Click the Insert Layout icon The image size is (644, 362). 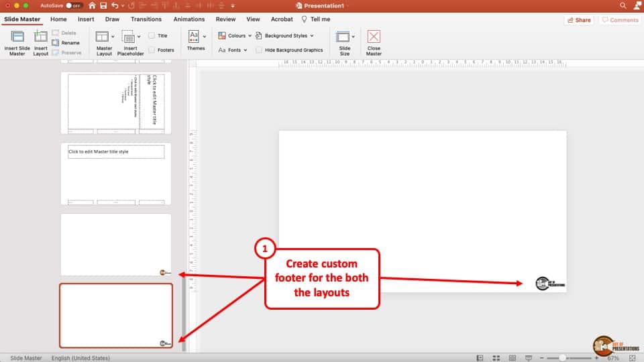coord(40,36)
